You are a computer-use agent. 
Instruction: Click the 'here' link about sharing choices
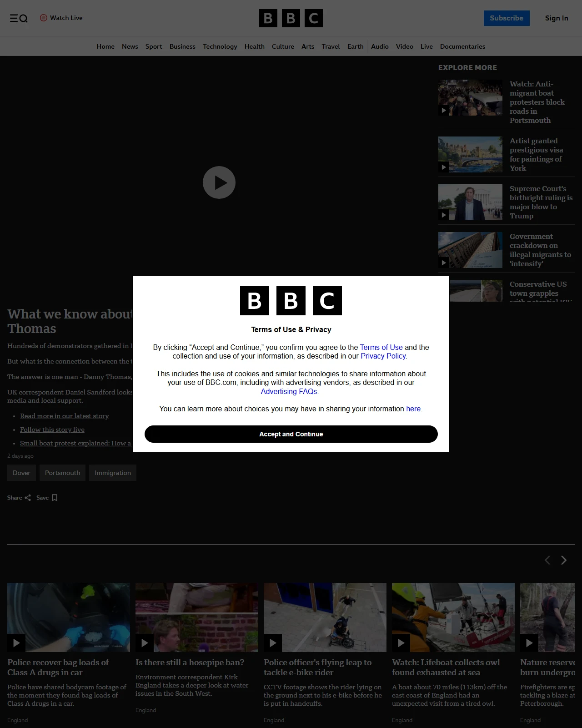point(413,409)
